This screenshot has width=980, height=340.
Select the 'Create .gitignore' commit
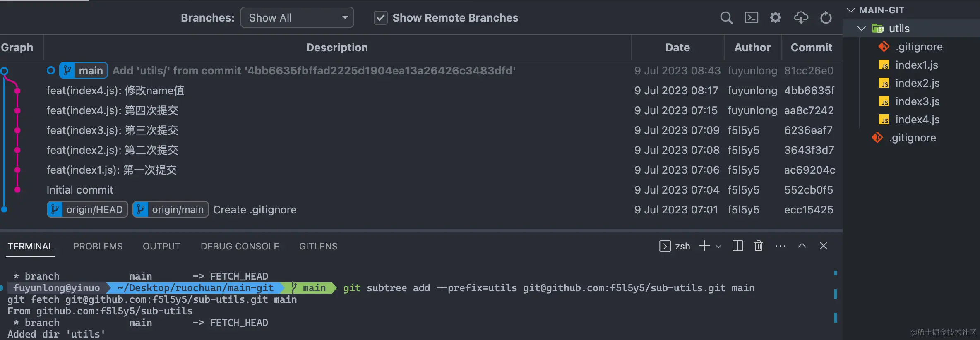coord(421,210)
